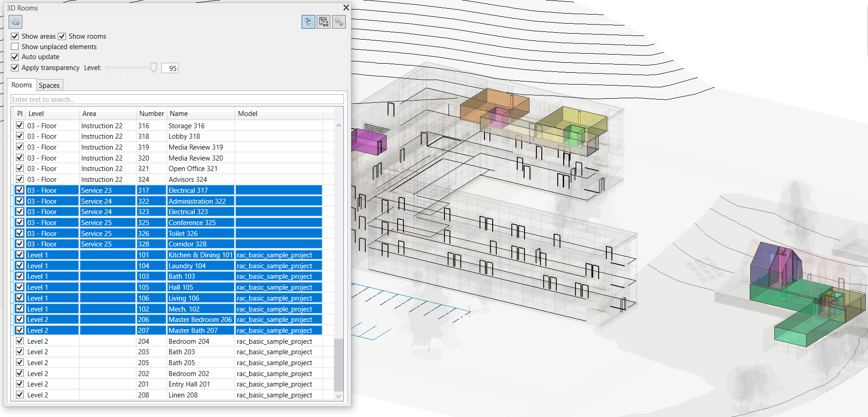
Task: Disable the Auto update checkbox
Action: (15, 57)
